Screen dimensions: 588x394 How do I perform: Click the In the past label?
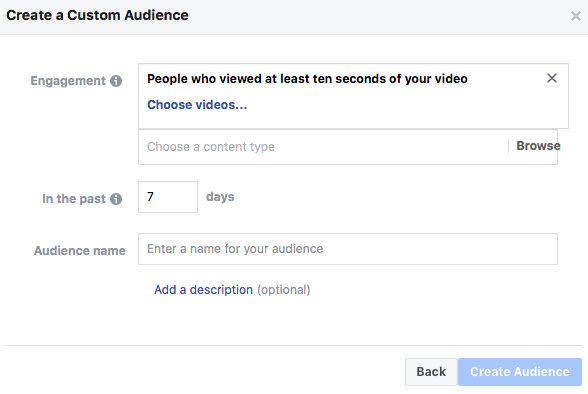[x=74, y=199]
